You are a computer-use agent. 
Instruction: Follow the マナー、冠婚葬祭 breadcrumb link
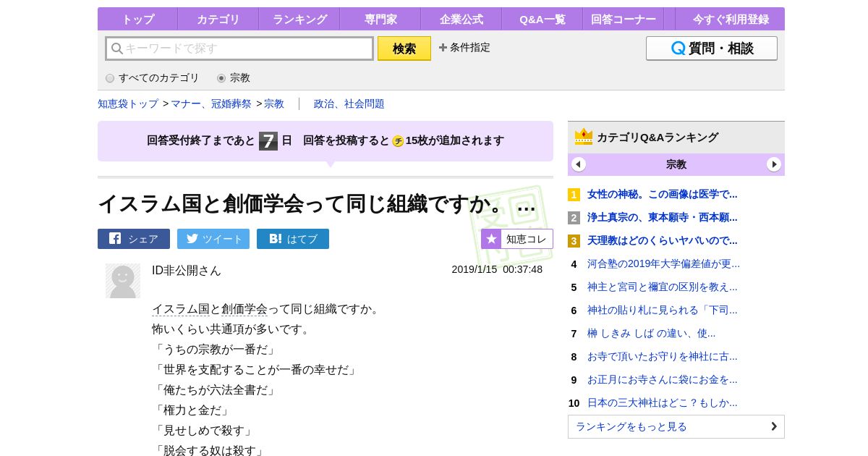tap(211, 104)
